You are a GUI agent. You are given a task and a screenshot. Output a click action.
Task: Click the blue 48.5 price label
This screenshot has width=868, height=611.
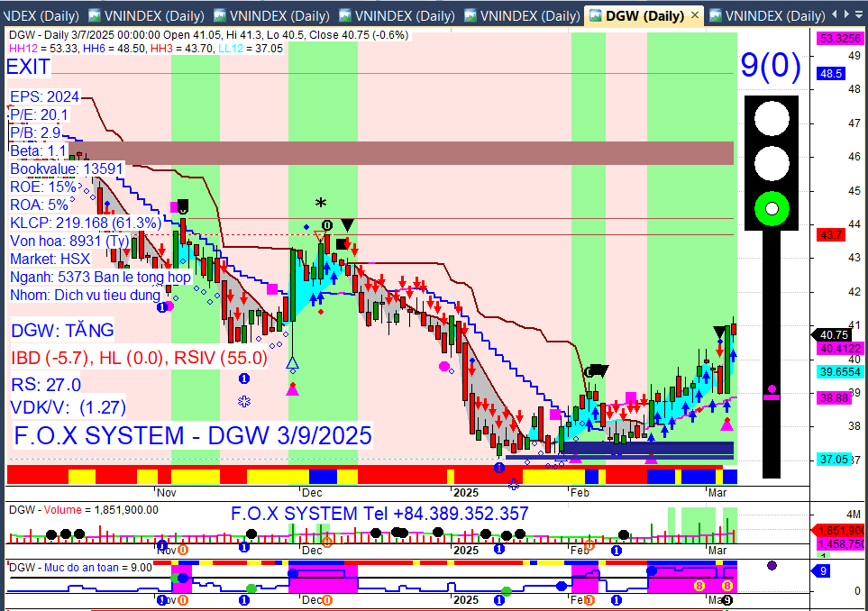tap(830, 74)
